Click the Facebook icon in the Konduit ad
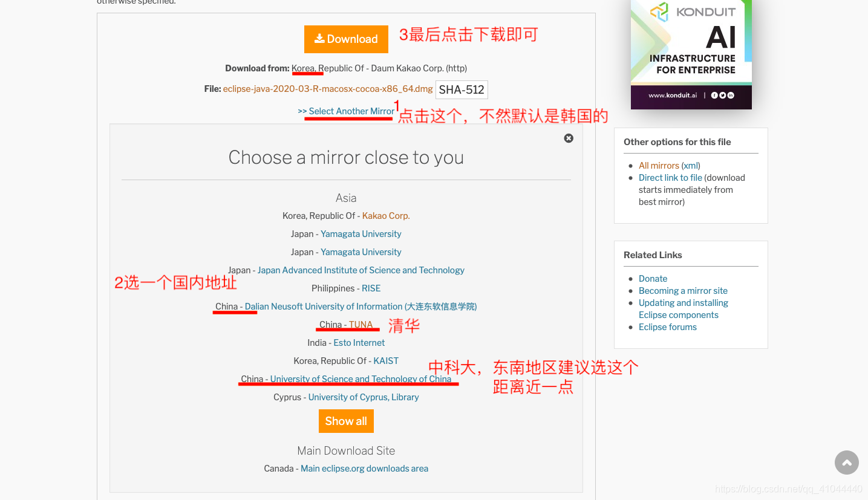The width and height of the screenshot is (868, 500). click(714, 96)
